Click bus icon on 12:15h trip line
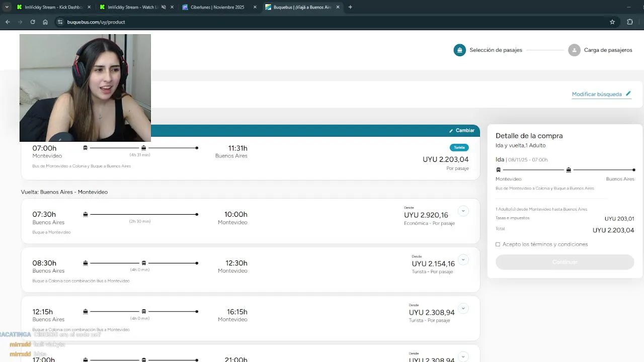644x362 pixels. point(144,312)
